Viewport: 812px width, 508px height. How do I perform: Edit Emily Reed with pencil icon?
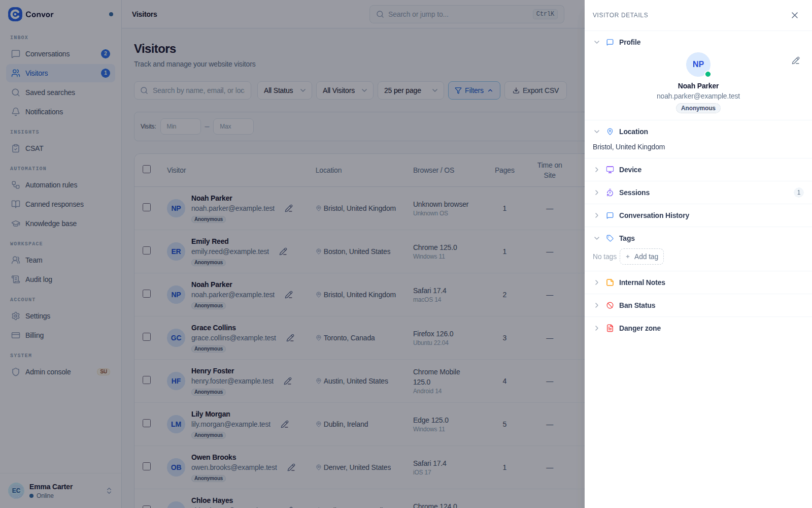pyautogui.click(x=283, y=251)
